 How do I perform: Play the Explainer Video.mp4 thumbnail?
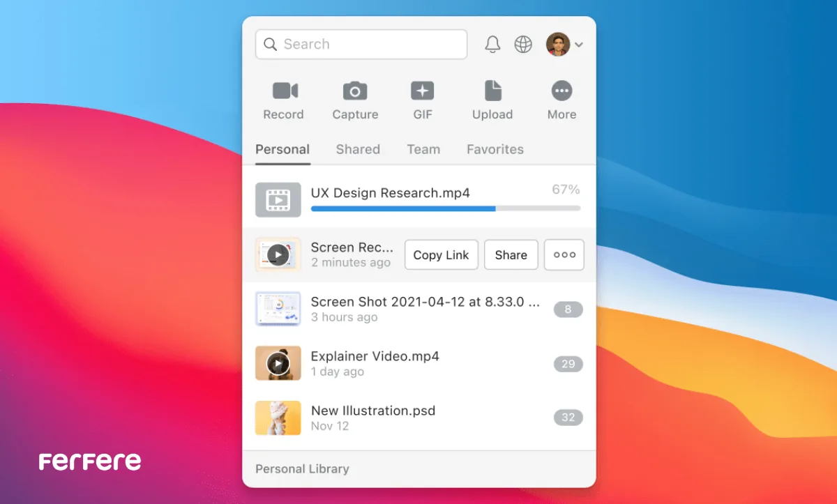pos(278,363)
